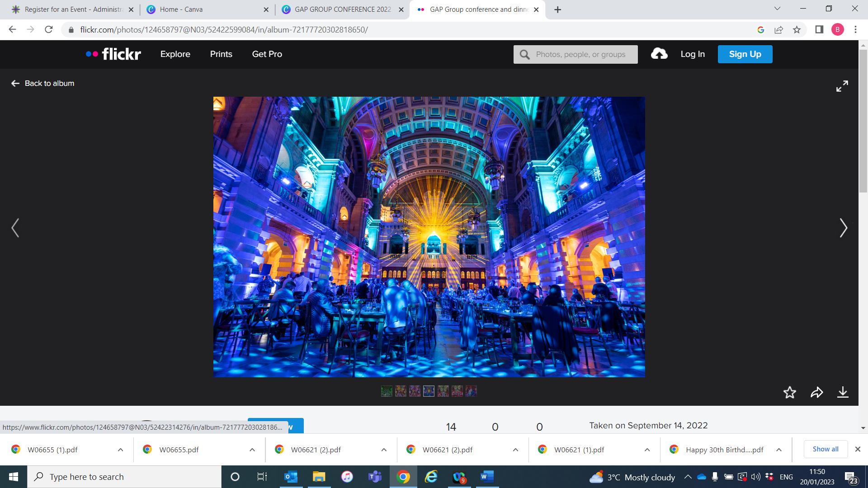Favorite this photo with star icon

coord(789,392)
